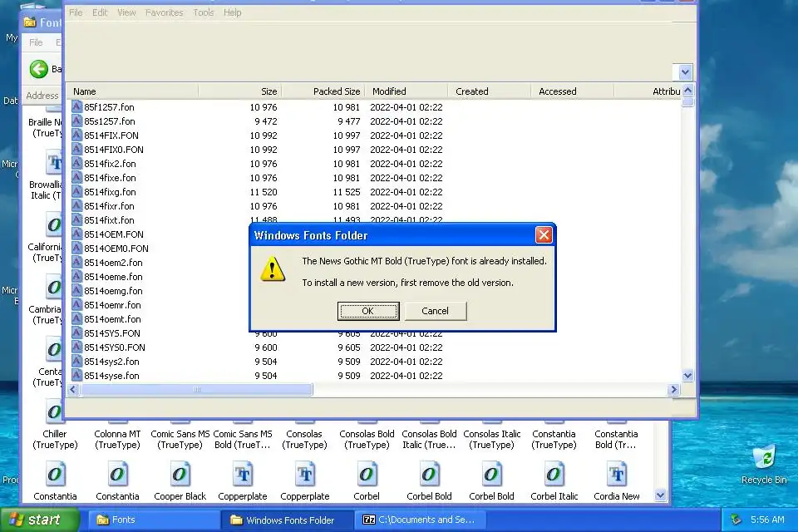
Task: Click the 8514oeme.fon file name
Action: pos(113,277)
